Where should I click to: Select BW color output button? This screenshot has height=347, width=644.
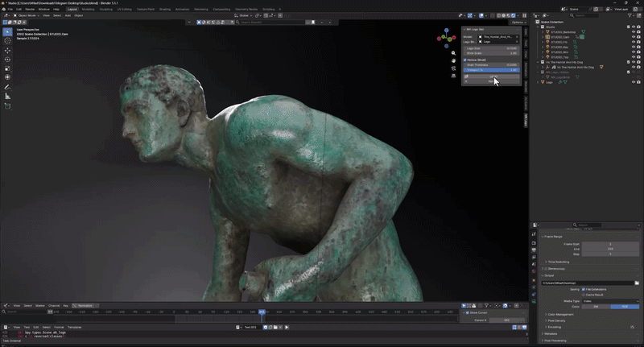(596, 307)
